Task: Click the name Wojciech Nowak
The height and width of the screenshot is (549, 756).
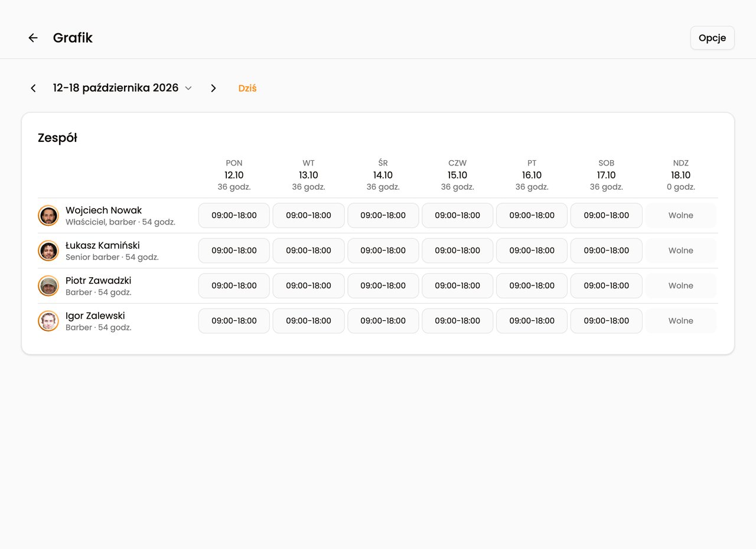Action: (104, 210)
